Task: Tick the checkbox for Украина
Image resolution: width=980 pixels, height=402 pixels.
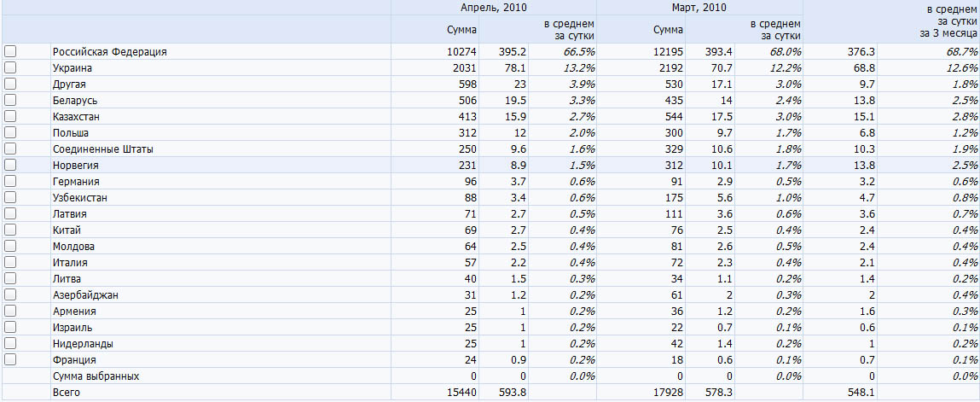Action: [10, 67]
